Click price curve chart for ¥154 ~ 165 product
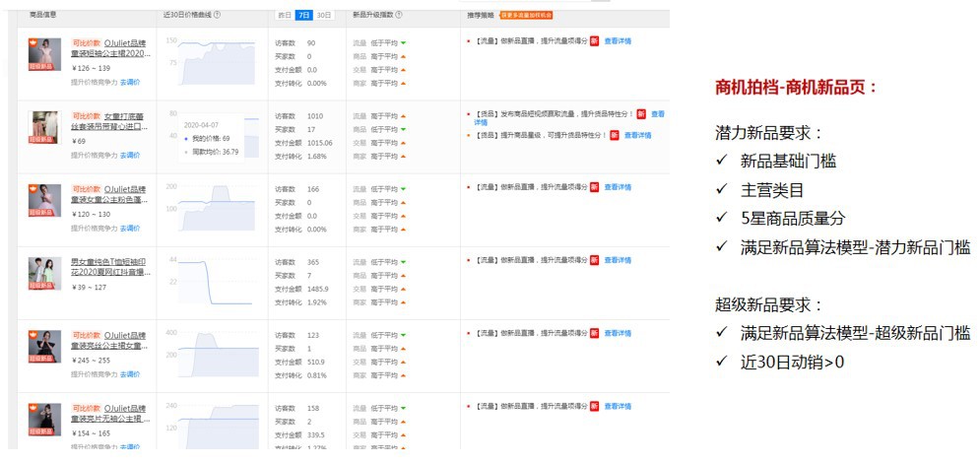 [x=212, y=426]
